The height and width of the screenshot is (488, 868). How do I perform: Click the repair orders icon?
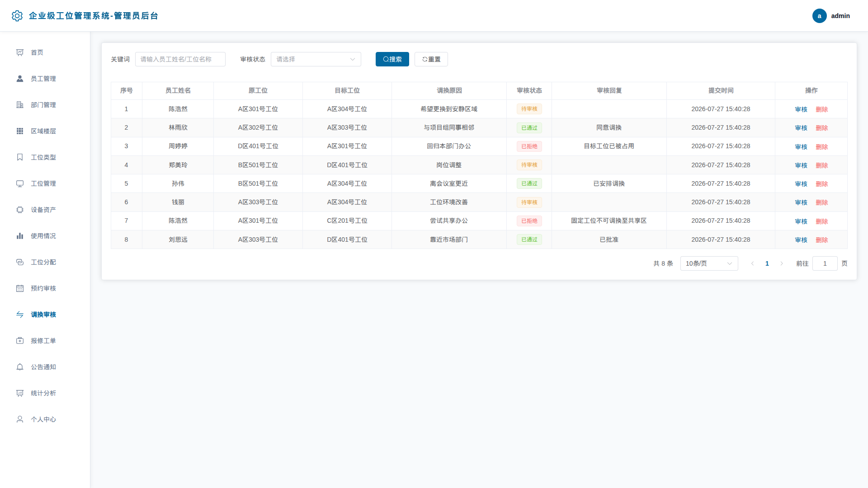pos(20,341)
